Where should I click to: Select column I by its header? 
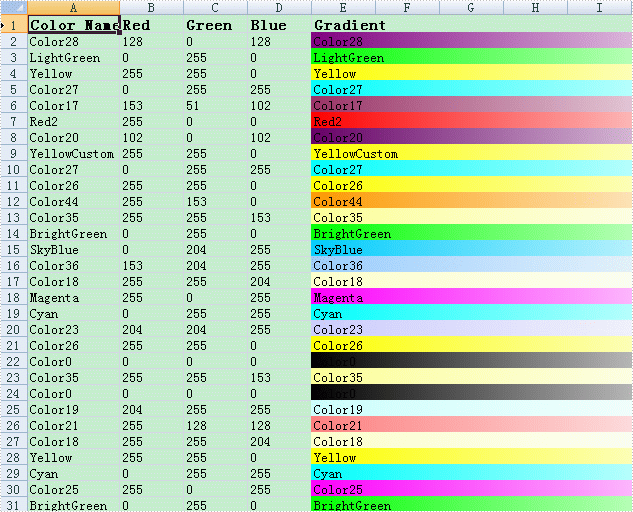click(x=599, y=7)
